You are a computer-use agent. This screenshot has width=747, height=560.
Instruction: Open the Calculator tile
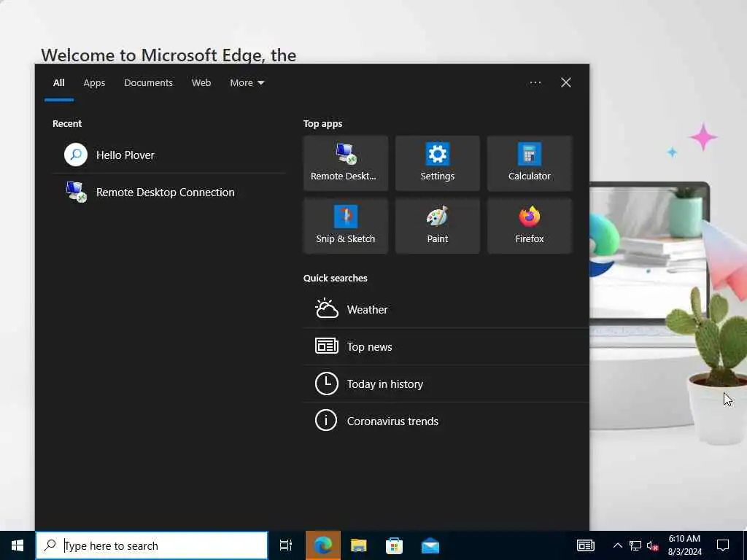[x=530, y=163]
